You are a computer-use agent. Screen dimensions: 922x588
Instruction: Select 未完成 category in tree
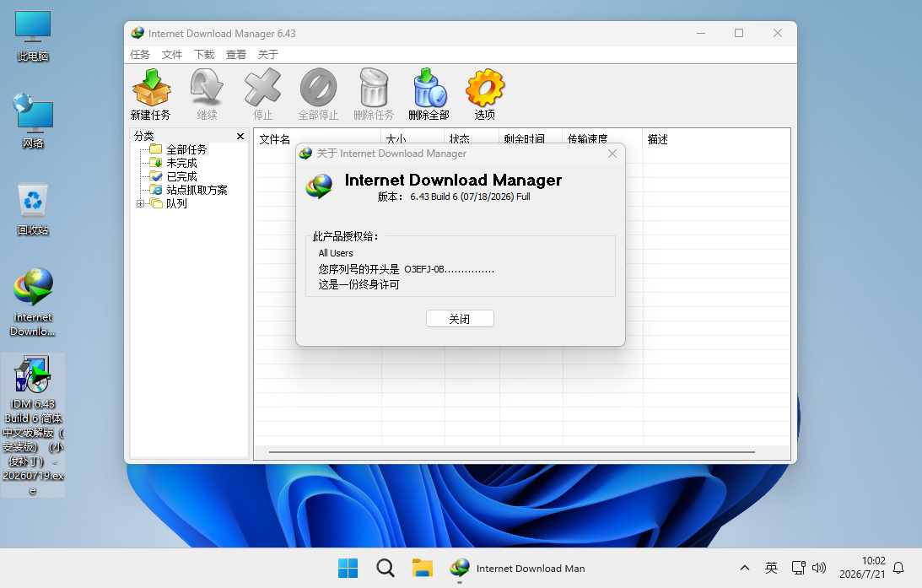(181, 163)
